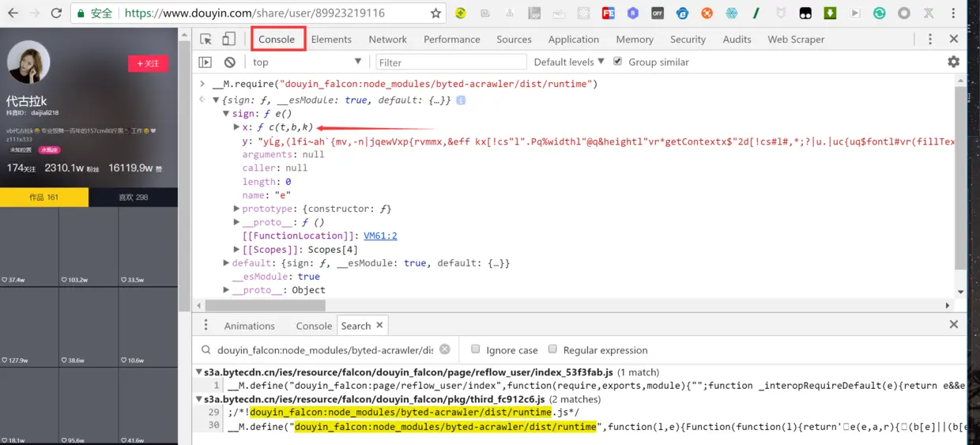
Task: Click the red 关注 follow button
Action: click(148, 63)
